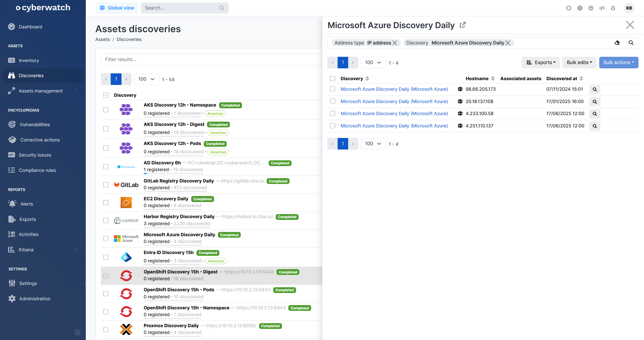Open the Exports dropdown in side panel

[x=541, y=63]
